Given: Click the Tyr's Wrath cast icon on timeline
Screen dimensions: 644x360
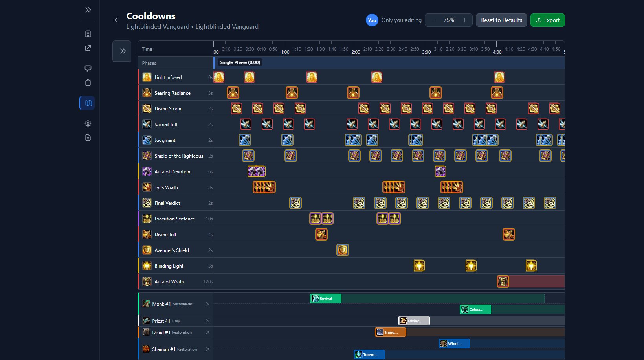Looking at the screenshot, I should click(264, 187).
